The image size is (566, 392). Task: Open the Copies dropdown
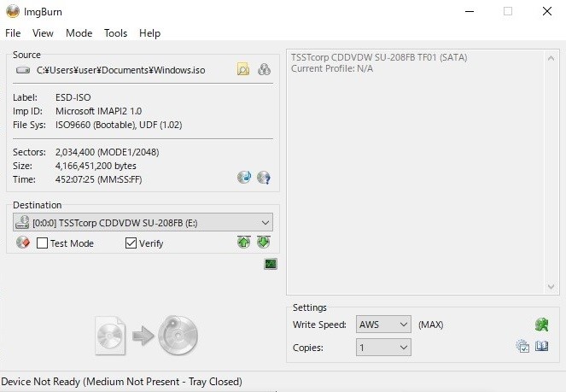(403, 348)
